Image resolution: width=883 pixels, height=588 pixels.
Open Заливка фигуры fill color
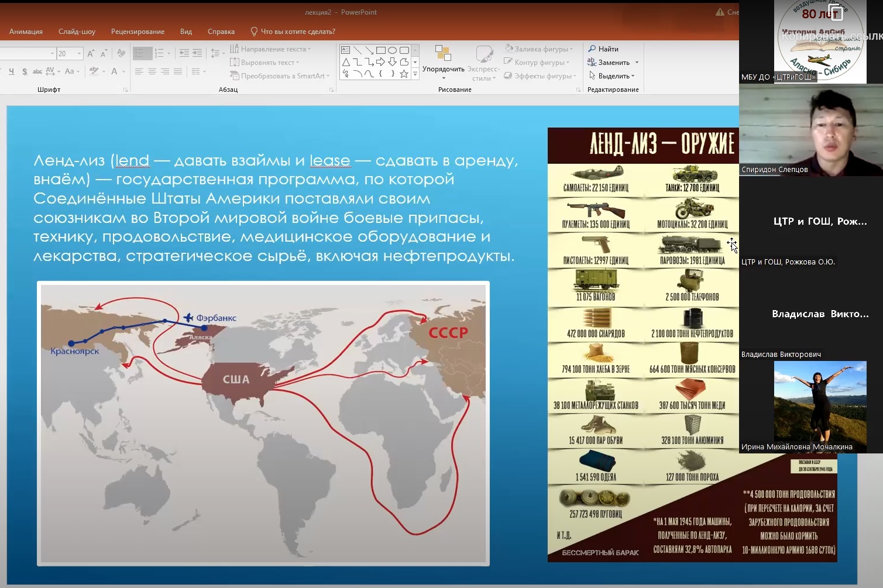pyautogui.click(x=539, y=49)
